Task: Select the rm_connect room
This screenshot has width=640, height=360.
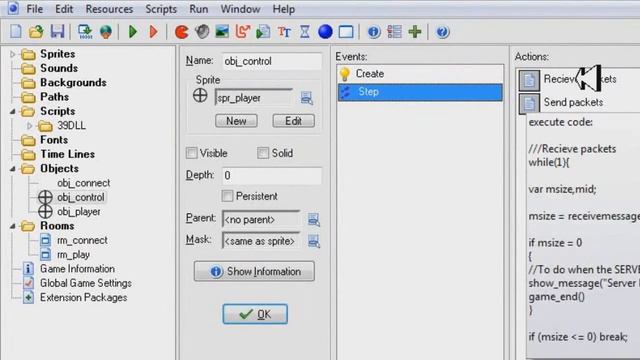Action: tap(82, 240)
